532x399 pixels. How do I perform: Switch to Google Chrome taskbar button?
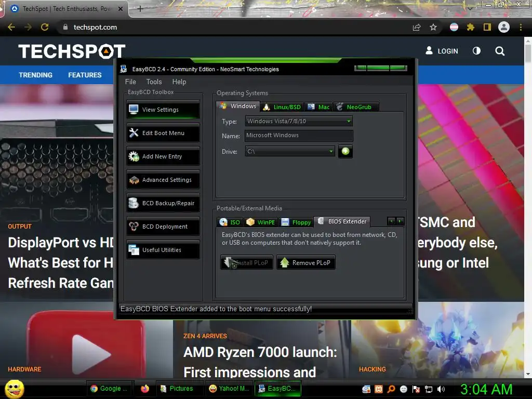[x=109, y=389]
